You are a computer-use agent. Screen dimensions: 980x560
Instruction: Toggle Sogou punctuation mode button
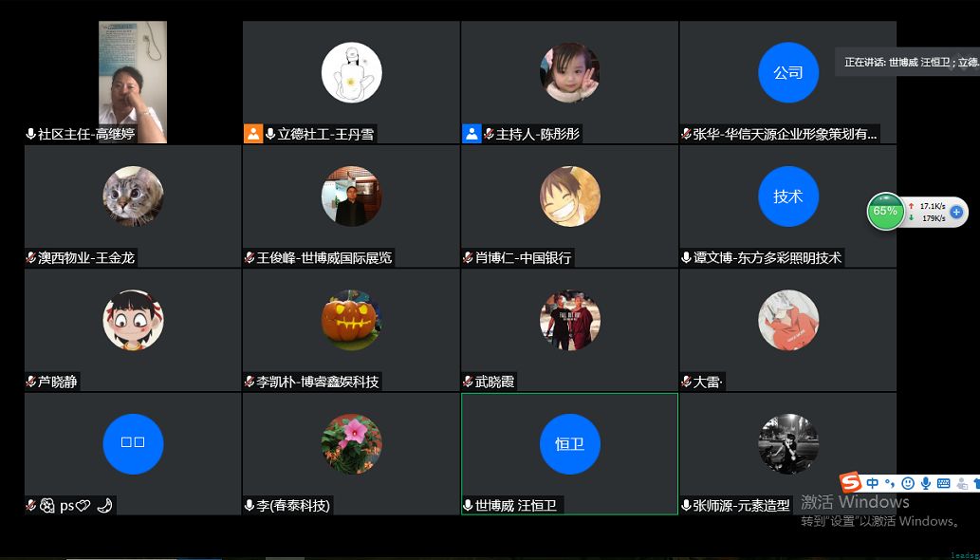pyautogui.click(x=891, y=483)
